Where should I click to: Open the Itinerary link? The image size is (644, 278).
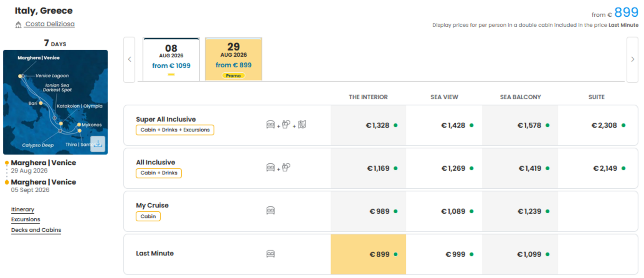[x=23, y=209]
